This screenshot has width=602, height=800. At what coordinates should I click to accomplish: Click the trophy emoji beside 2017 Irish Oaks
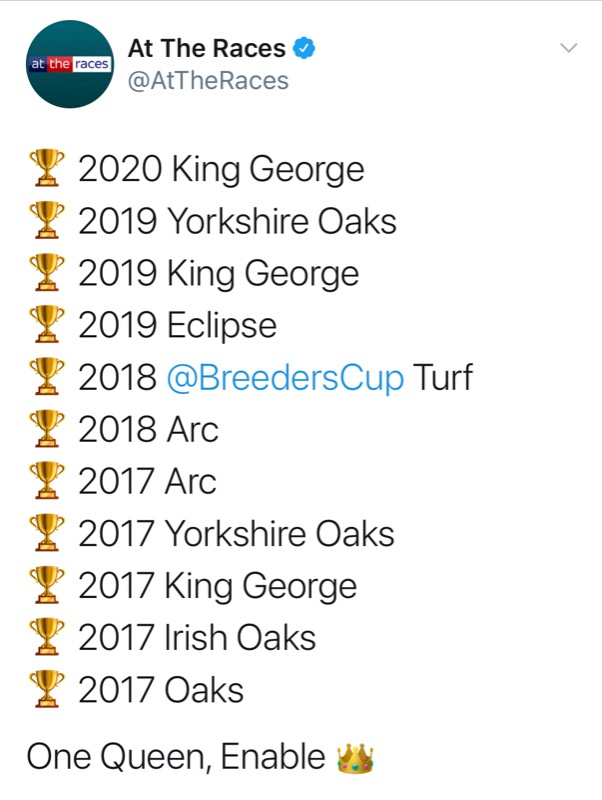point(46,638)
